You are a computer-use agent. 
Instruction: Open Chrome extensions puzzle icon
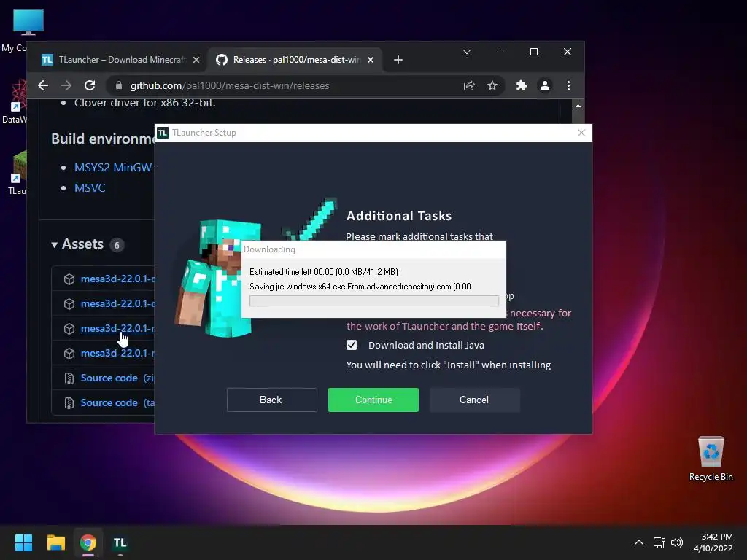click(521, 86)
